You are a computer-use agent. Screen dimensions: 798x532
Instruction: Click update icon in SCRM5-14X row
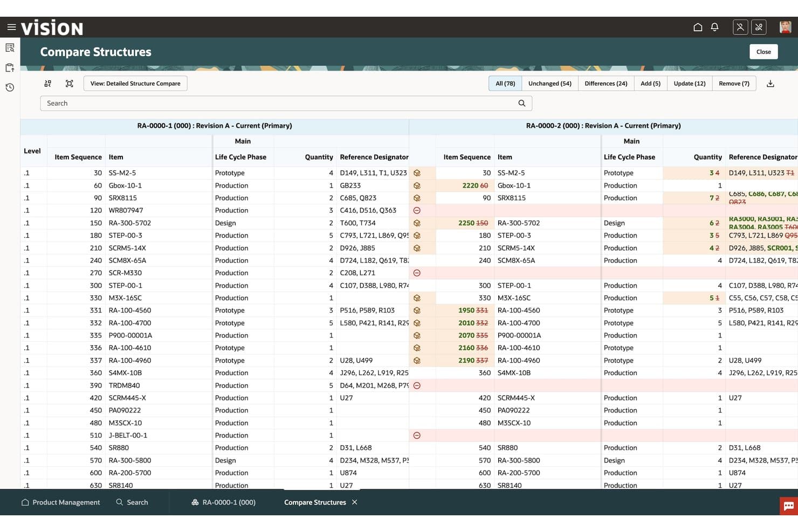tap(417, 248)
